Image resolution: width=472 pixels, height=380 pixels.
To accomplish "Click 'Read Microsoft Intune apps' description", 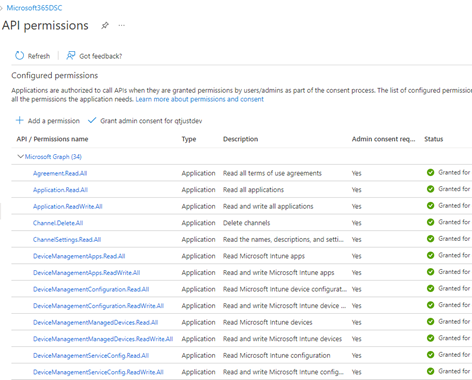I will pos(264,256).
